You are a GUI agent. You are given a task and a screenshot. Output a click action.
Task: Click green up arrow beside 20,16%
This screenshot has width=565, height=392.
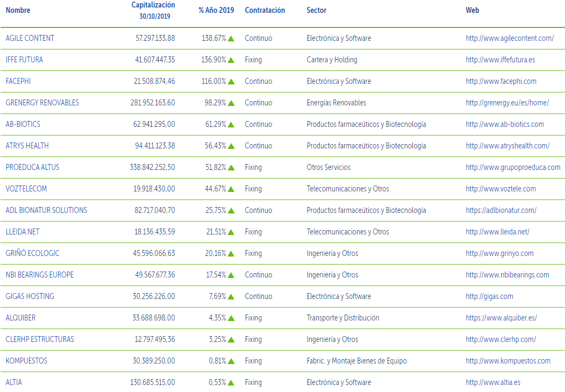[231, 254]
